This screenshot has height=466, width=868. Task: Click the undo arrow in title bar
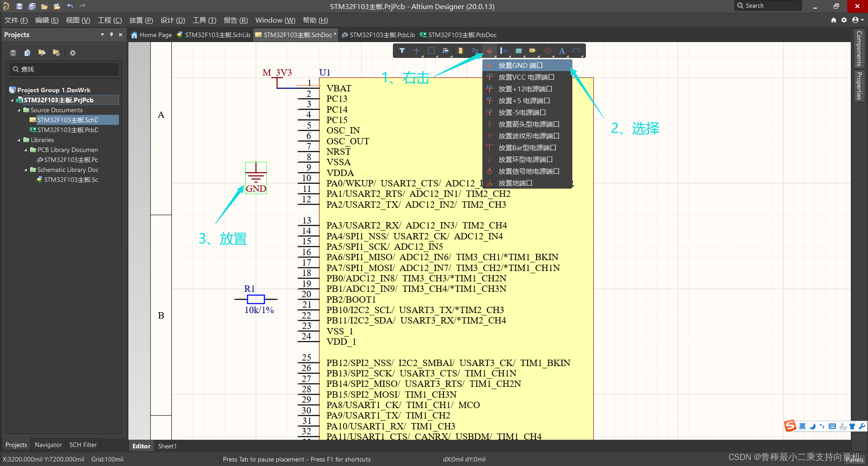(70, 6)
